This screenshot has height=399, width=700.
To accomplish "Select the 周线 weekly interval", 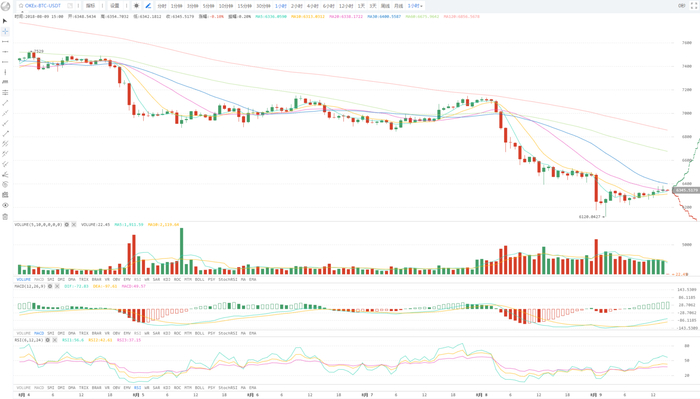I will 385,6.
